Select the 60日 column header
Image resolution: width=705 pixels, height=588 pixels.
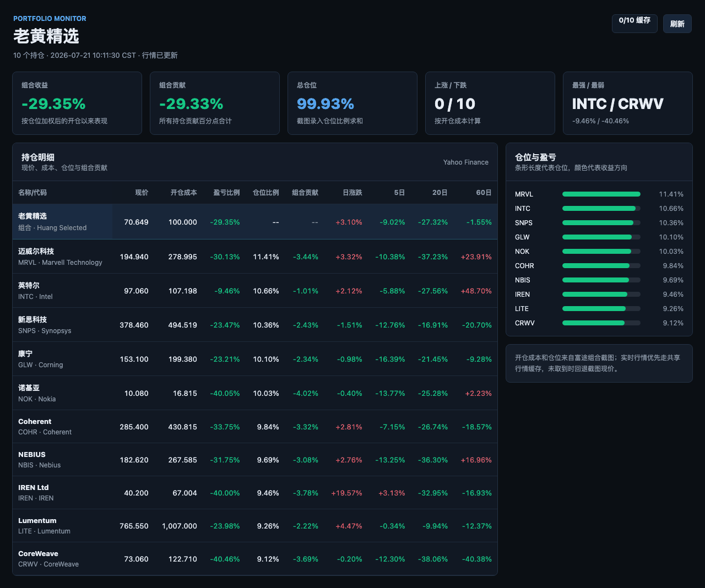tap(484, 193)
